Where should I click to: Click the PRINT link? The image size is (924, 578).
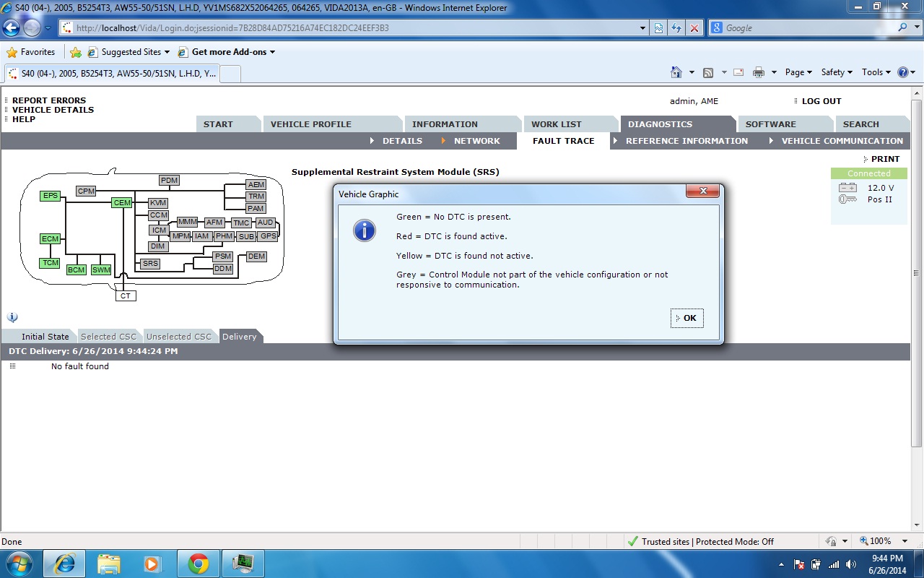click(885, 159)
